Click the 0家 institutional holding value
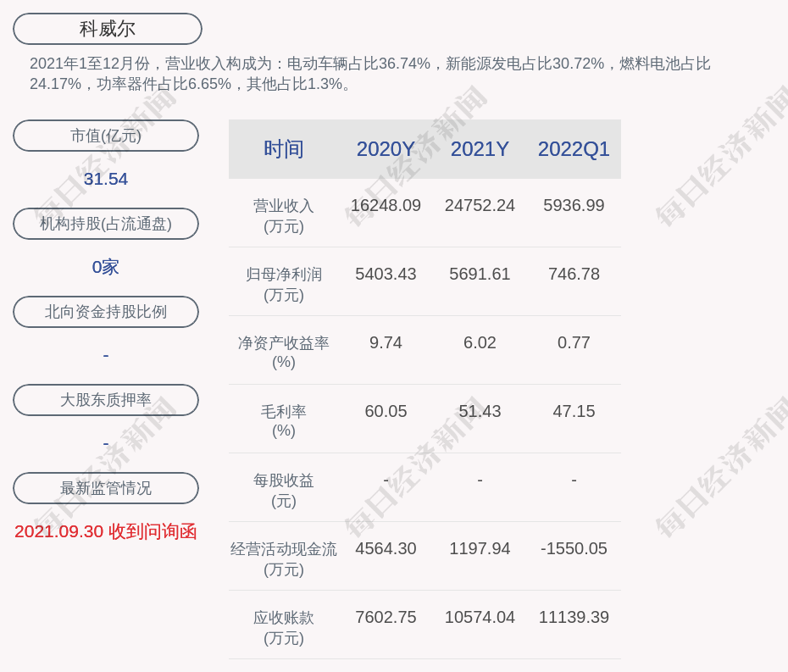Viewport: 788px width, 672px height. pos(106,267)
